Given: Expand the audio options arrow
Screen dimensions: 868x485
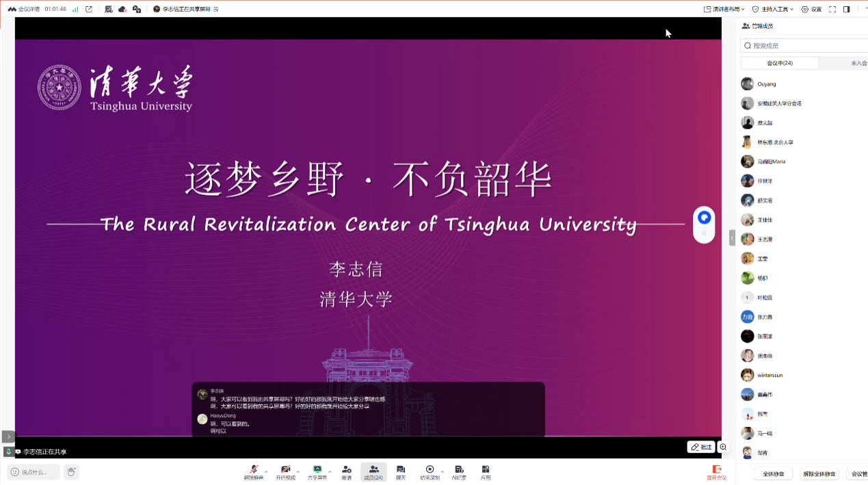Looking at the screenshot, I should click(x=266, y=471).
